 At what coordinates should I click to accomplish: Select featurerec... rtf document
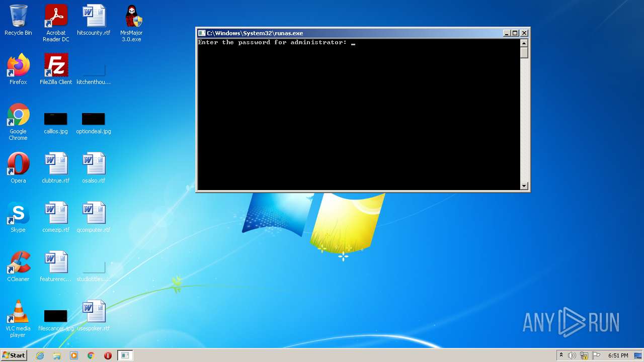[x=56, y=266]
